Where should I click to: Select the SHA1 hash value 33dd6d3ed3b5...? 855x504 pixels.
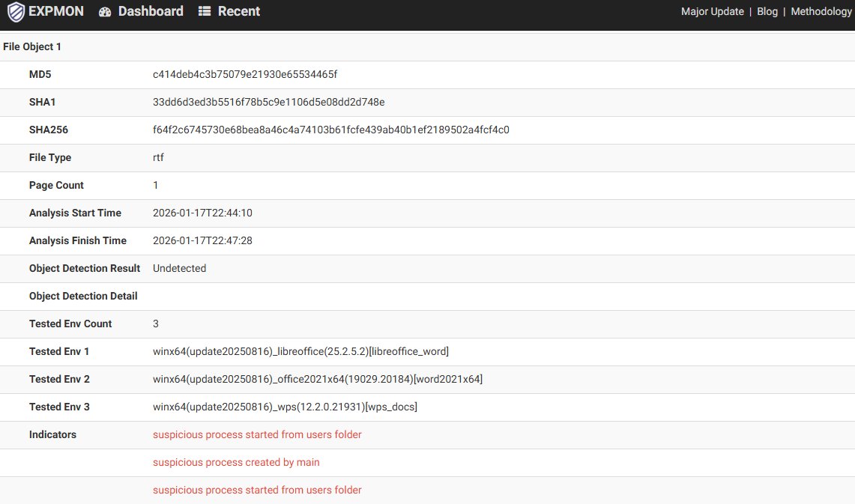[269, 103]
